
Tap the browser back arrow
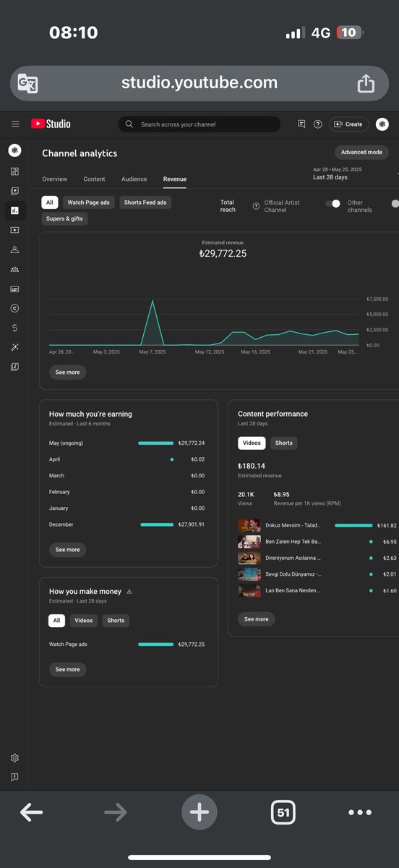[x=31, y=812]
